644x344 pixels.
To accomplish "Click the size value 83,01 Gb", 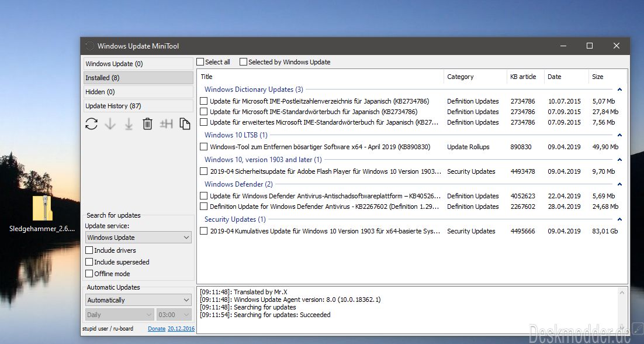I will [x=605, y=231].
